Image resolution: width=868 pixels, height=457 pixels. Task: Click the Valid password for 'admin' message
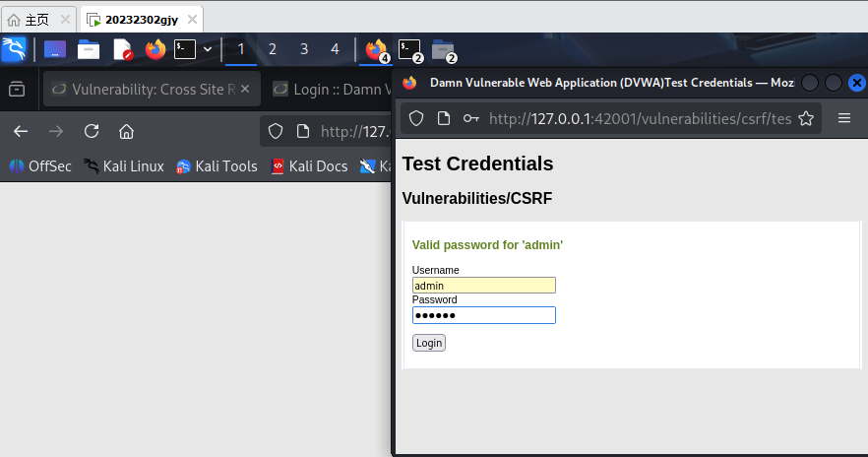[487, 245]
